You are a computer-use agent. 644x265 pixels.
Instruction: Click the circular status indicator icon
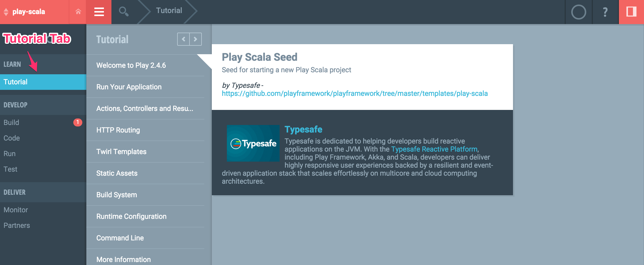pos(578,12)
